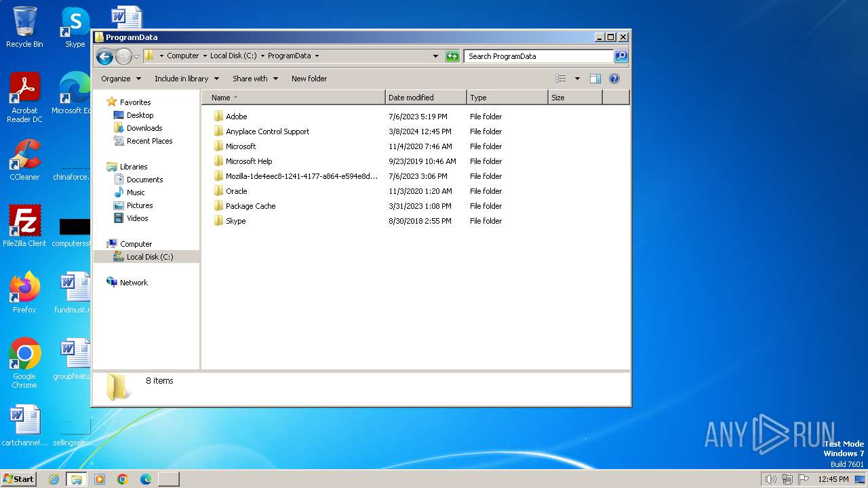Open Recent Places in navigation pane
868x488 pixels.
coord(149,141)
